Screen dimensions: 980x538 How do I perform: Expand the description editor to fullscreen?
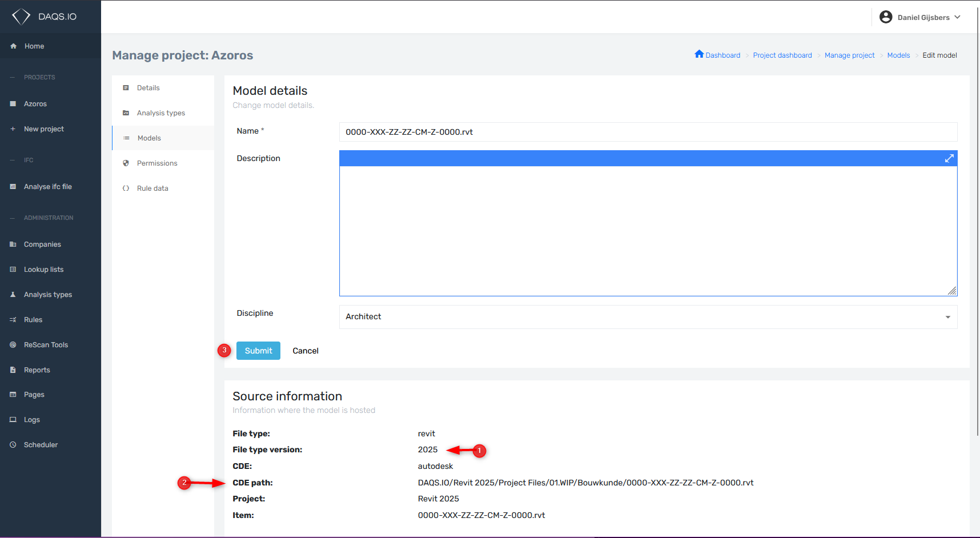pyautogui.click(x=949, y=159)
